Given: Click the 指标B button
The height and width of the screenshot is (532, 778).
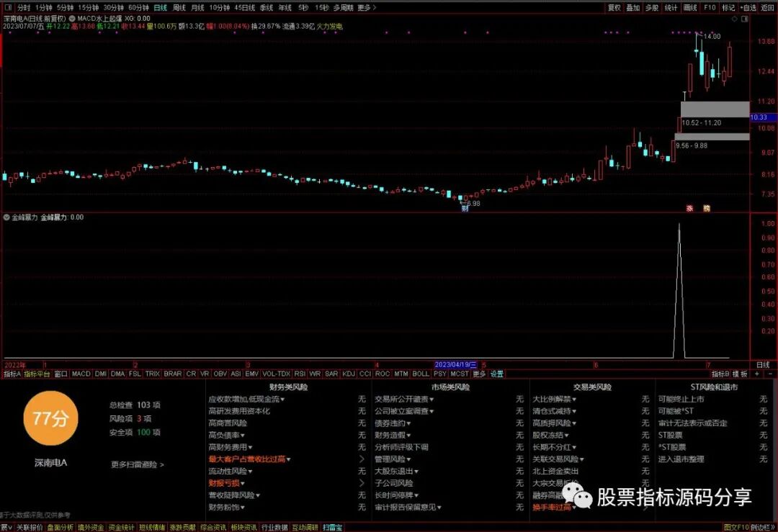Looking at the screenshot, I should pos(720,374).
